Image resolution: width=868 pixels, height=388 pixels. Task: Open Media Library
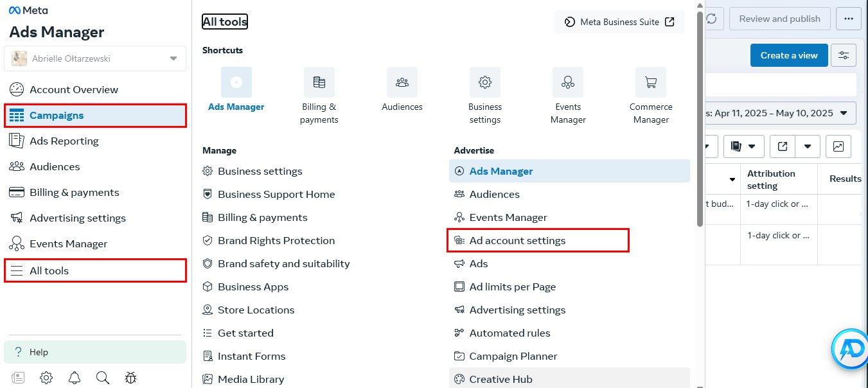pos(244,380)
